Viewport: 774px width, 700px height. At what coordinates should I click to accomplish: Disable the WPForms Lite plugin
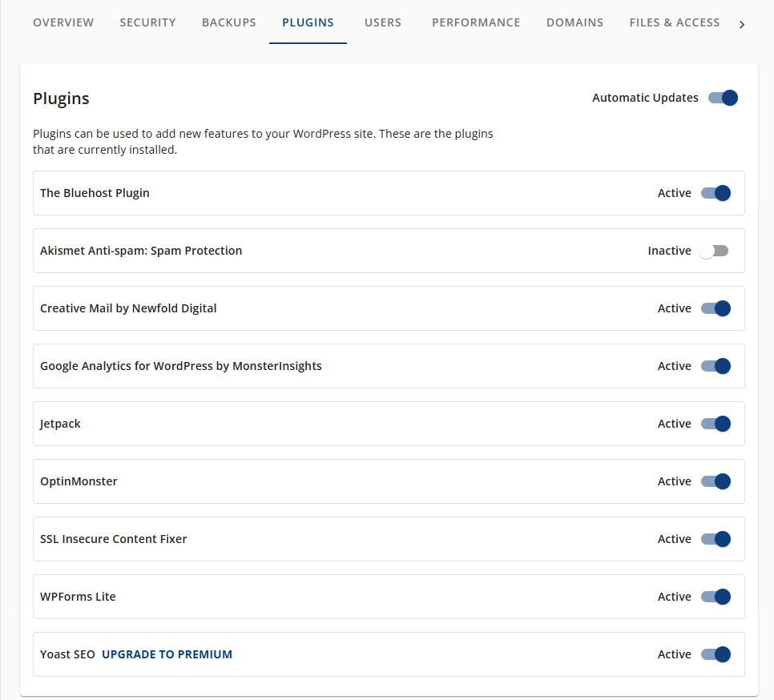click(x=716, y=597)
